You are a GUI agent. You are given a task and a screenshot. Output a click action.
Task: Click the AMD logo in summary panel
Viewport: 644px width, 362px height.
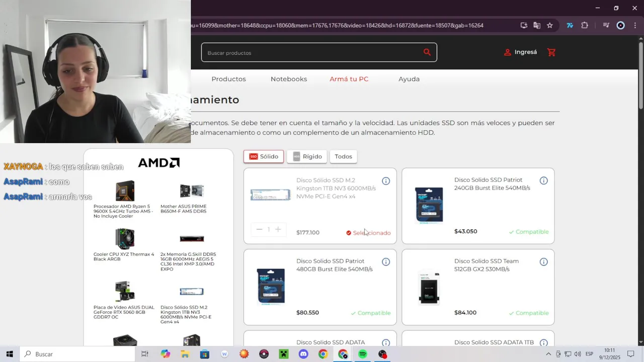point(159,163)
